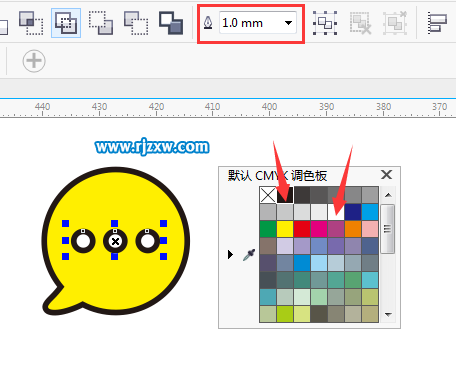Click the 1.0 mm outline width field
Screen dimensions: 456x371
tap(258, 23)
